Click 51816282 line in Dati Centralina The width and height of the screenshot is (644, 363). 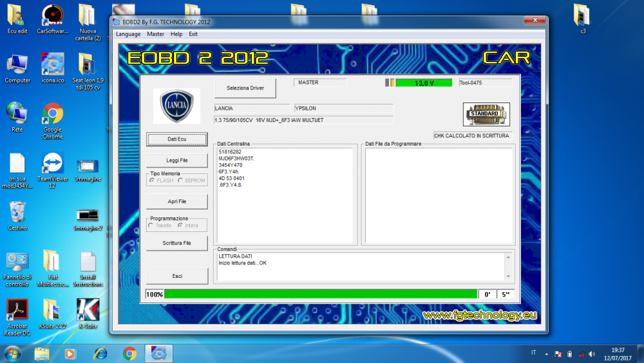tap(230, 152)
